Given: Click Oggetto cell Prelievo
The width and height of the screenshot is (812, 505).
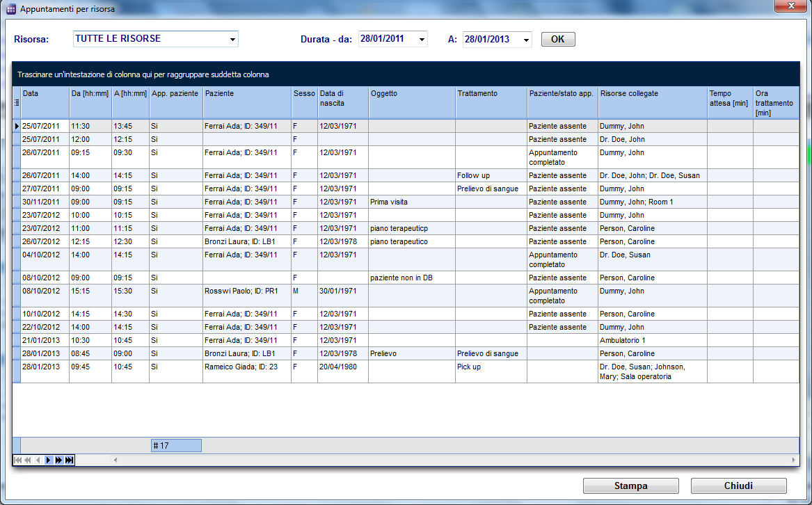Looking at the screenshot, I should click(x=412, y=354).
